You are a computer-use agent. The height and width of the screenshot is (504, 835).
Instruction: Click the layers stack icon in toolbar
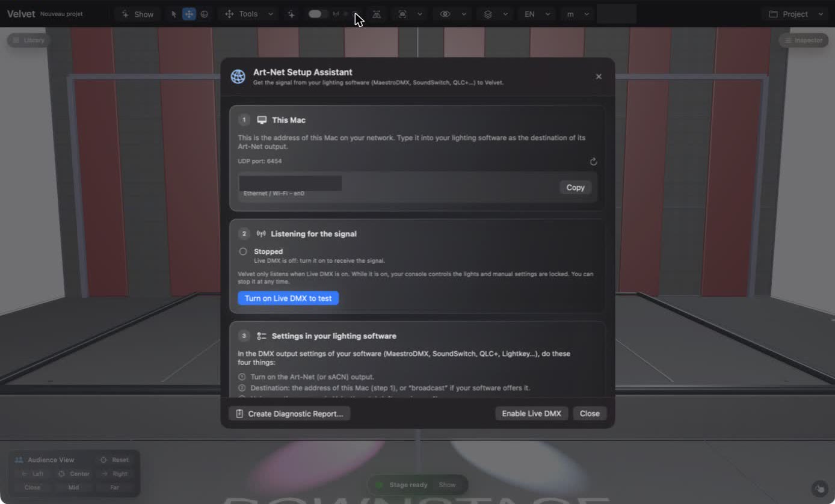click(488, 14)
